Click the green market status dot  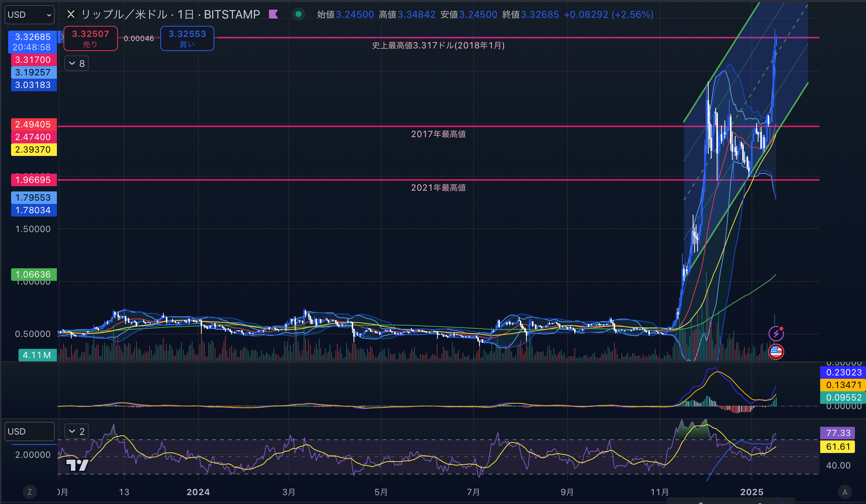(x=299, y=14)
